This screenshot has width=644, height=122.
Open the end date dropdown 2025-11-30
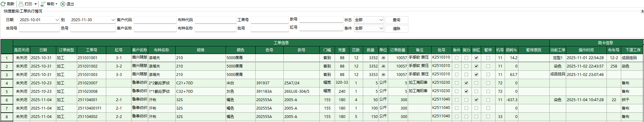point(113,20)
